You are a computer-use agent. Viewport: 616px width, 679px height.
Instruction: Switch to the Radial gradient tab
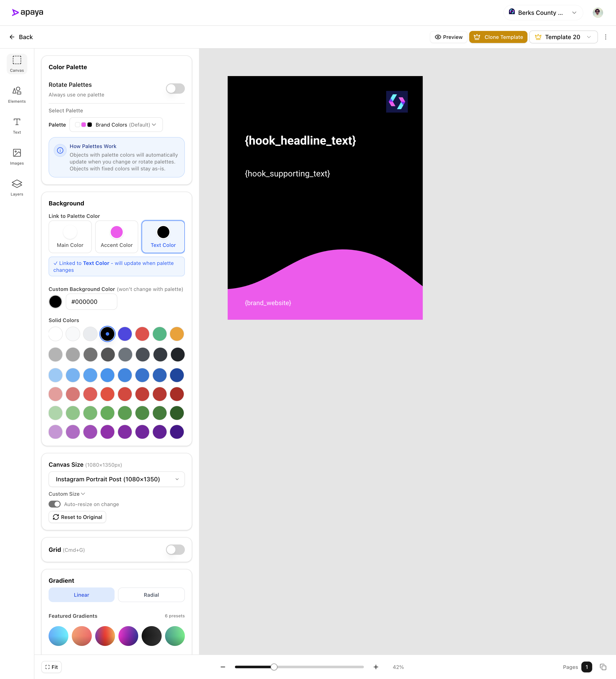tap(151, 595)
